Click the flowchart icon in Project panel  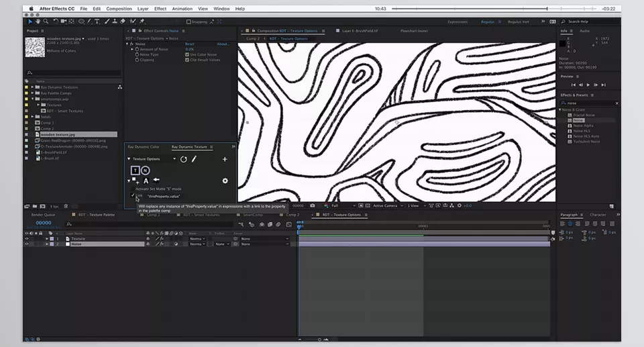[120, 87]
